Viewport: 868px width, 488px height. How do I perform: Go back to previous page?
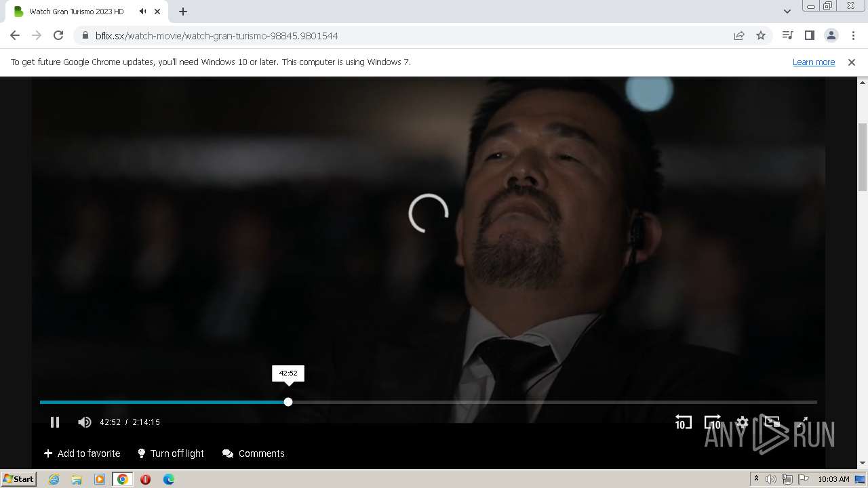pyautogui.click(x=15, y=35)
